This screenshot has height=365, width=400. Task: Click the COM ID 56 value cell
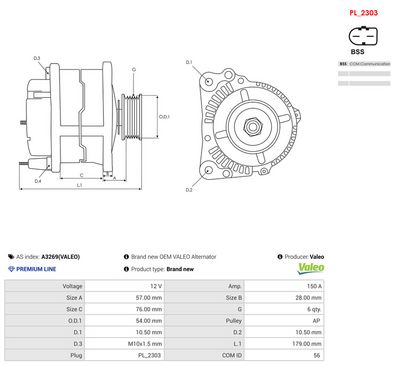(284, 355)
